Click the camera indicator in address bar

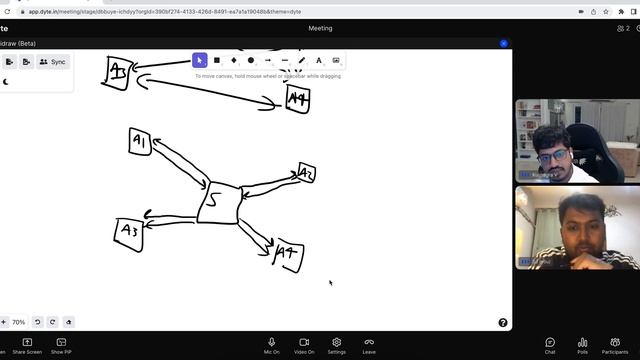(x=581, y=12)
